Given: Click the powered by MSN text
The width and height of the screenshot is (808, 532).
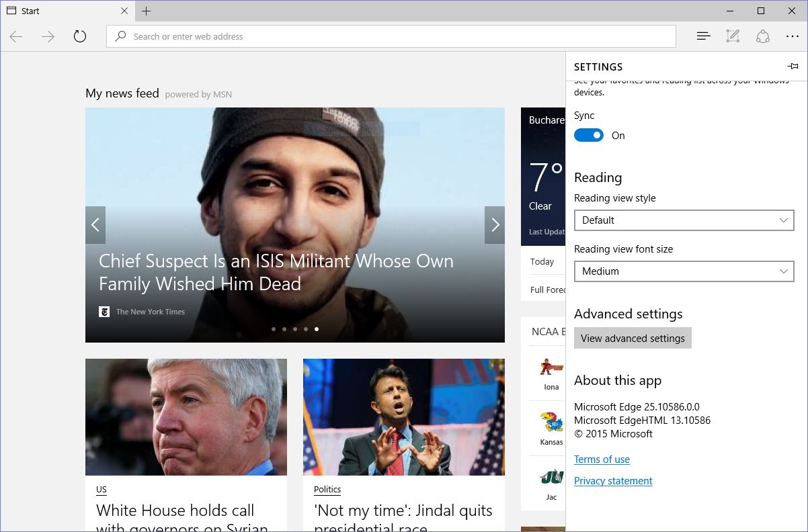Looking at the screenshot, I should click(x=198, y=95).
